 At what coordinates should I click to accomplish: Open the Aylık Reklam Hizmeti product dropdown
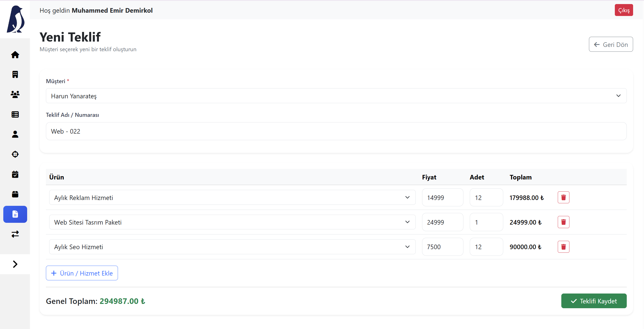click(232, 197)
